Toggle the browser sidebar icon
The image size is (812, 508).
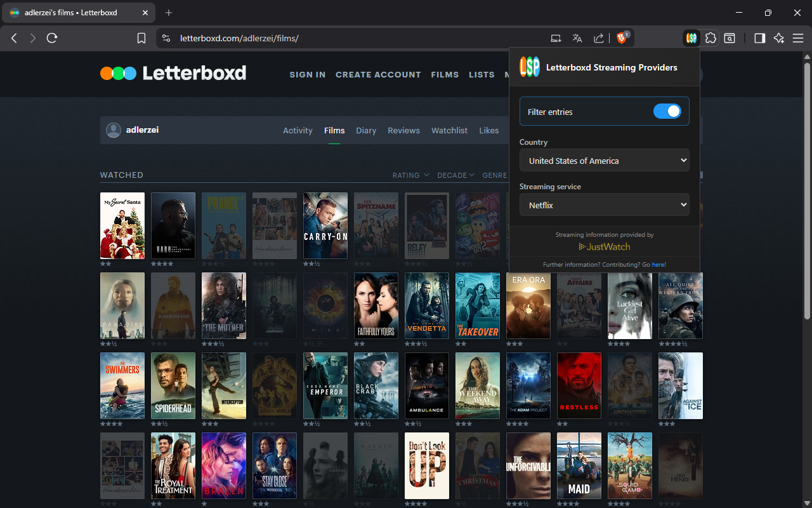tap(759, 38)
